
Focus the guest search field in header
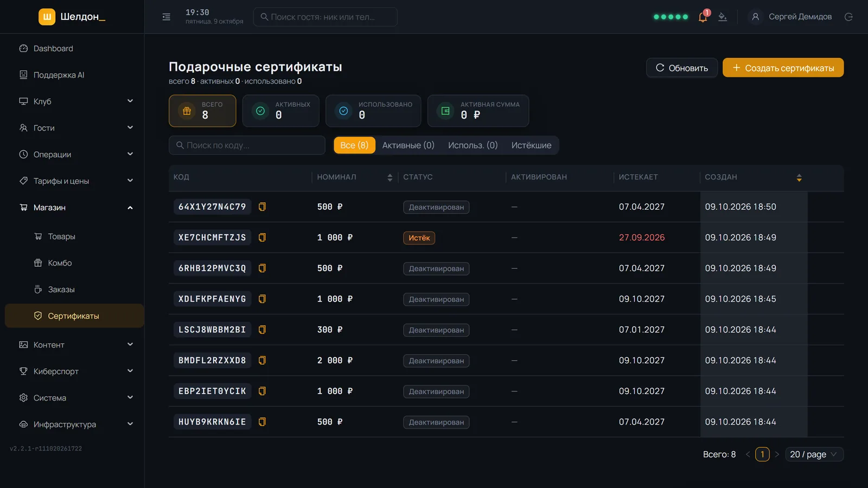325,17
